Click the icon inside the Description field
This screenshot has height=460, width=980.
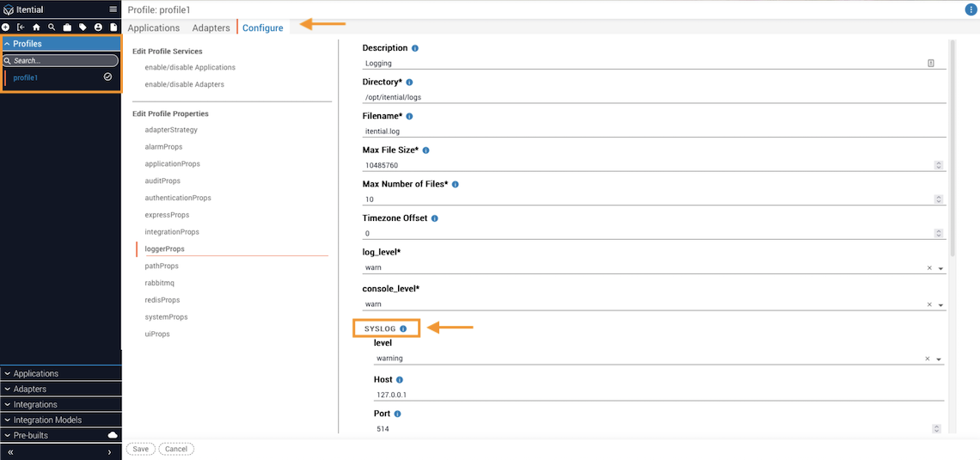[x=931, y=63]
